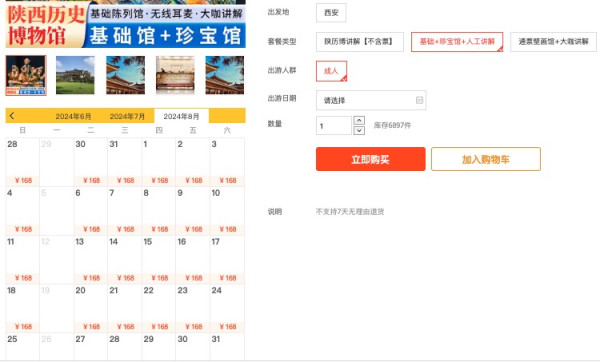Pick July 30 in the calendar
Image resolution: width=600 pixels, height=362 pixels.
tap(91, 162)
